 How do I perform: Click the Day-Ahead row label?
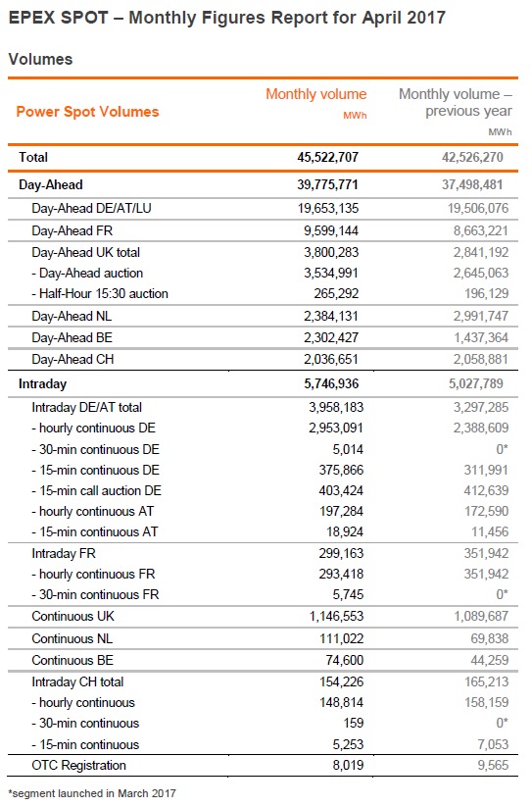point(50,184)
